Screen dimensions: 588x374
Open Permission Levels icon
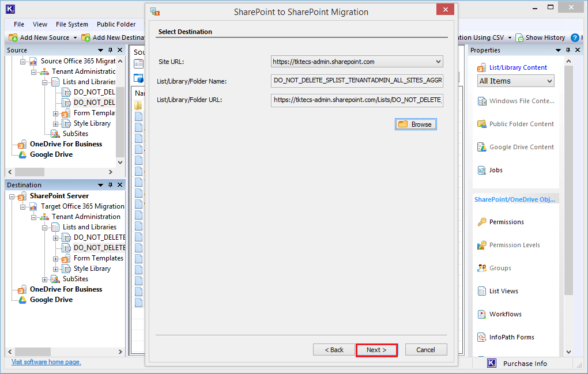[482, 245]
